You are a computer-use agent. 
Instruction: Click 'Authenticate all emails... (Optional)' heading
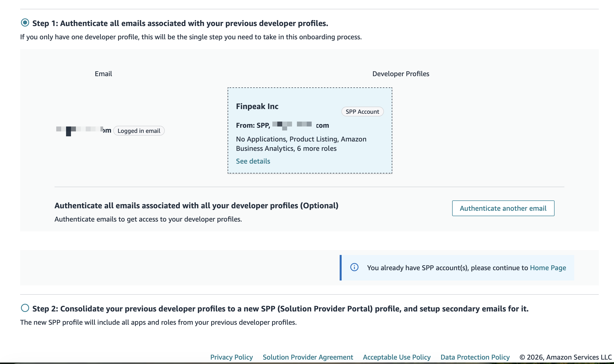196,206
